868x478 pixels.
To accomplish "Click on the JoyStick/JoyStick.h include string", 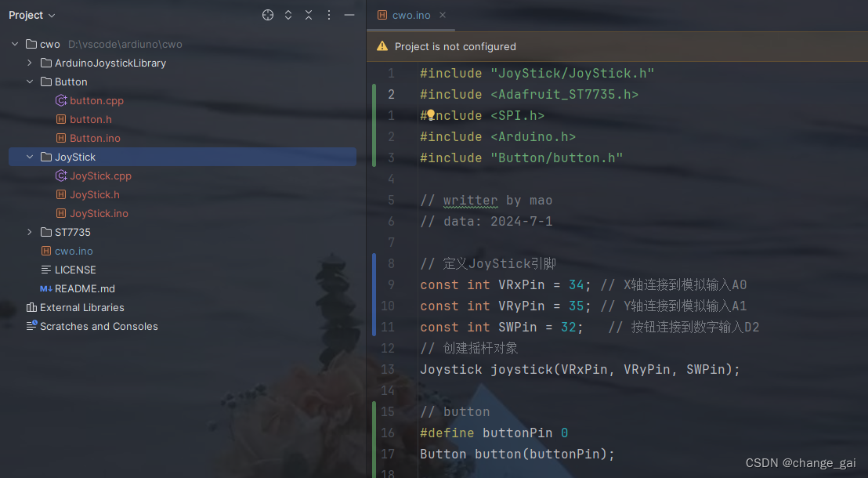I will (x=573, y=73).
